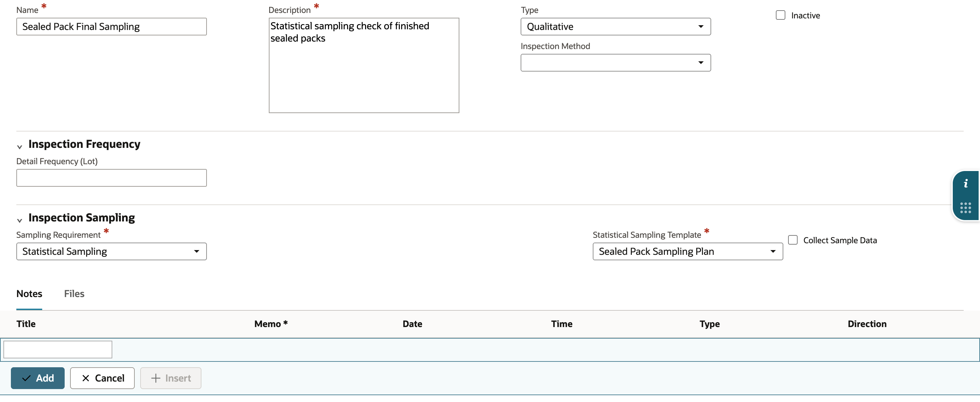Click the Title column header
The image size is (980, 402).
(x=26, y=324)
